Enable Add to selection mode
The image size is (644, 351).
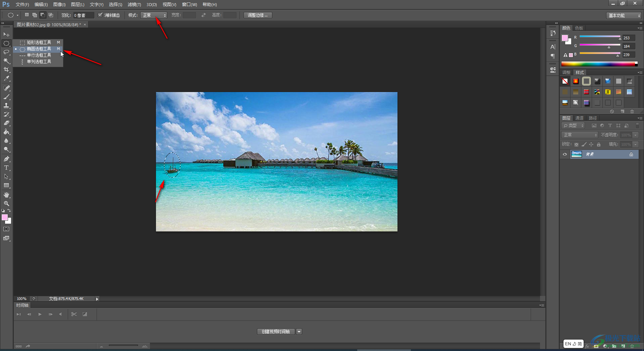pyautogui.click(x=35, y=15)
